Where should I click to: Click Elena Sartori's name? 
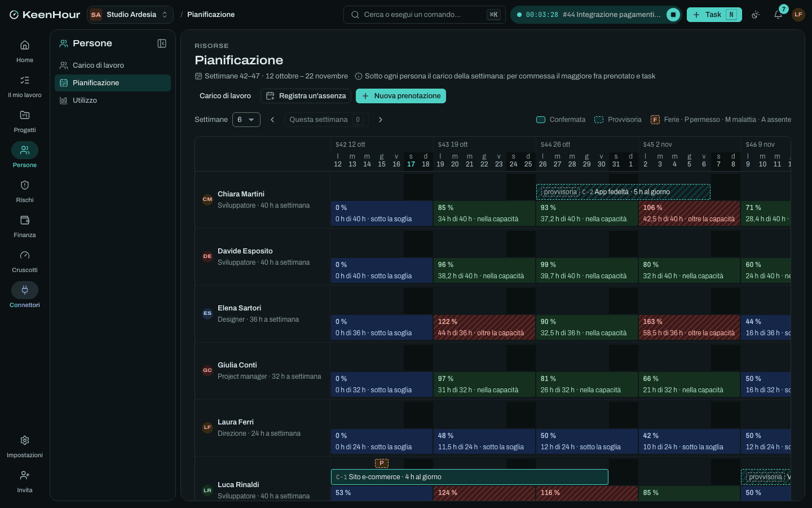(240, 308)
